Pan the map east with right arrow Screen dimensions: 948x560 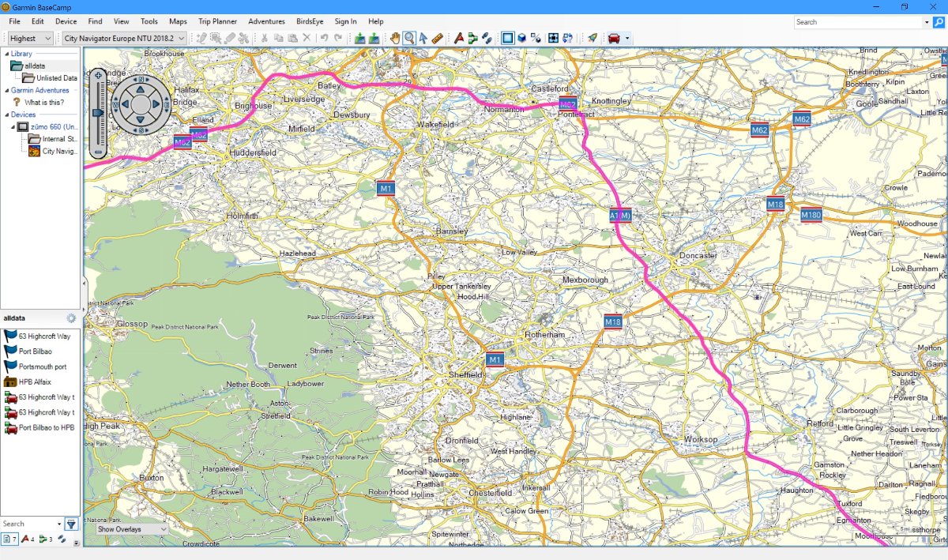click(156, 104)
